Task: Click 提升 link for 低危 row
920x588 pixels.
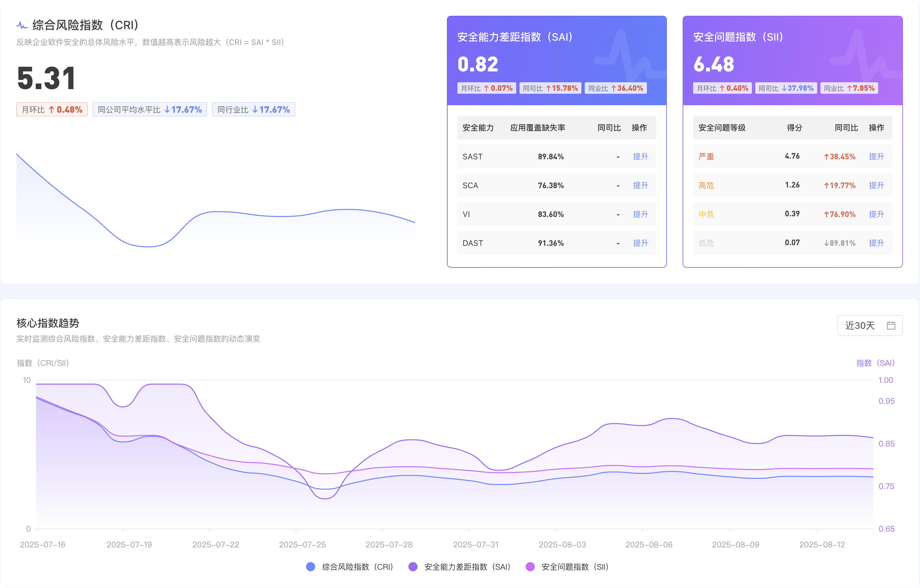Action: pyautogui.click(x=876, y=243)
